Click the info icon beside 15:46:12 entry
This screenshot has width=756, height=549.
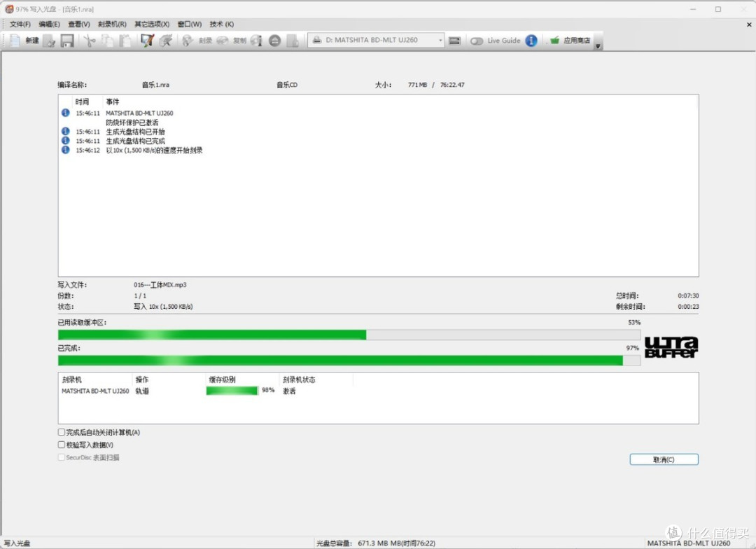point(66,150)
